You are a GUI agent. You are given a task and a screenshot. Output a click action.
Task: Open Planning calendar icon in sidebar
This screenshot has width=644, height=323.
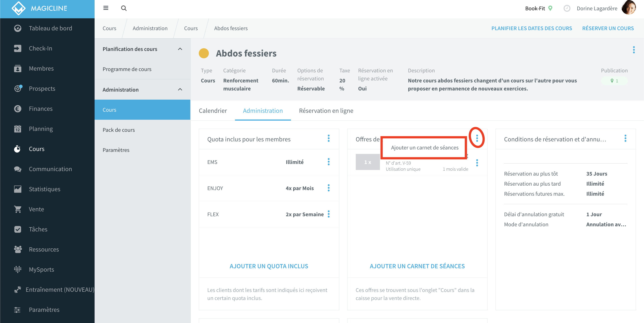point(17,129)
